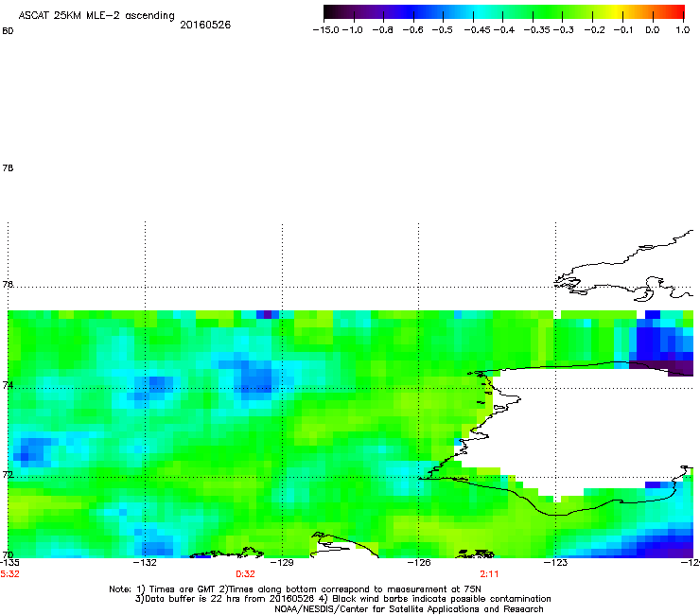Click the -15.0 color scale label
Screen dimensions: 700x615
(x=326, y=30)
